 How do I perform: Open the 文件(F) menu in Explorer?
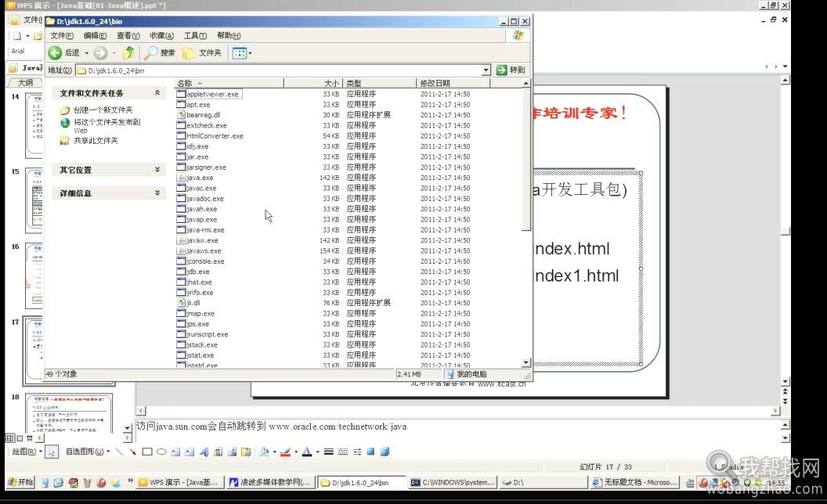tap(62, 36)
